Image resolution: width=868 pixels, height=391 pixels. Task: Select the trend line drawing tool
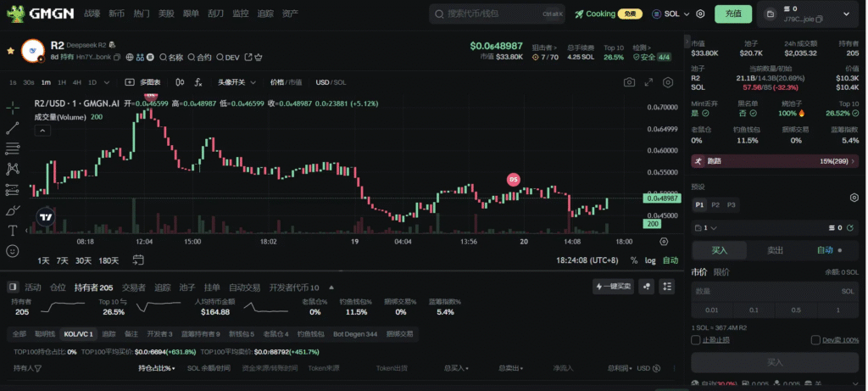point(13,128)
